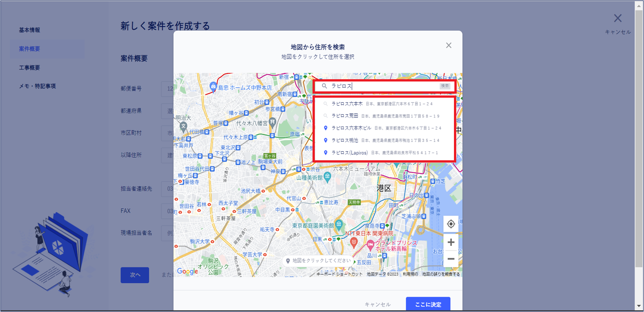Click the 池尻大橋 station marker
This screenshot has height=312, width=644.
[263, 191]
